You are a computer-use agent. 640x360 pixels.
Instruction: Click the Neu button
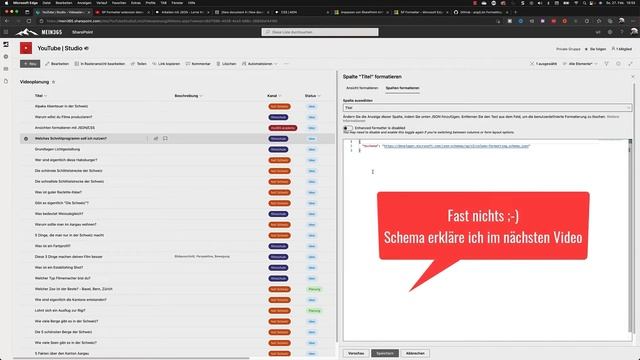click(30, 64)
